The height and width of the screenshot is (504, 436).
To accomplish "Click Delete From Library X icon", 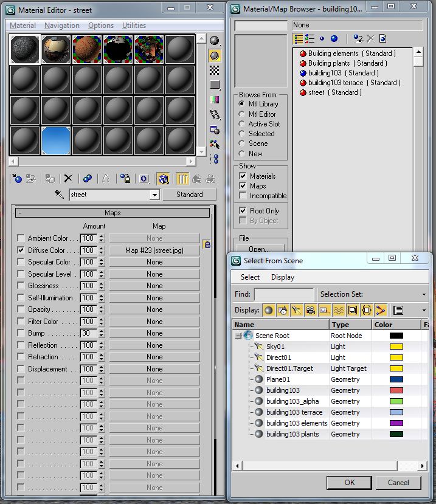I will 370,39.
